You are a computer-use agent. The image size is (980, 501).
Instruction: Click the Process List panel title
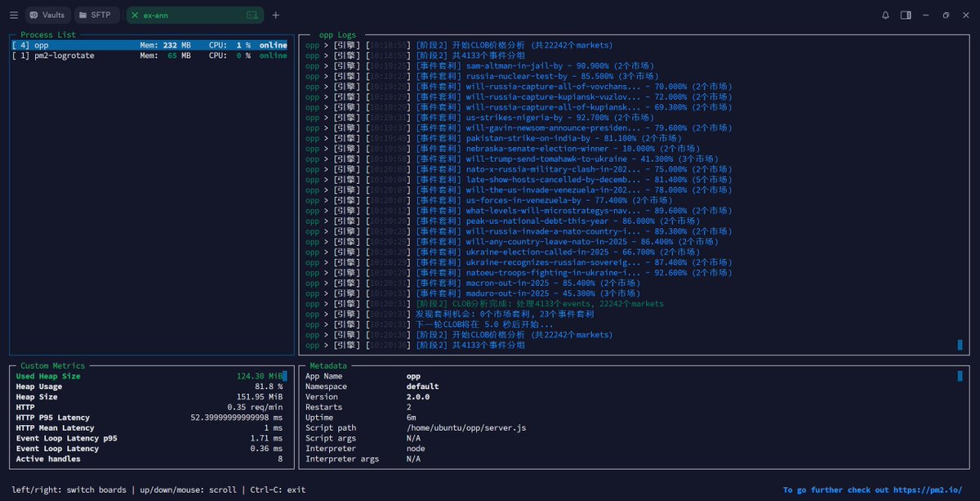coord(48,35)
